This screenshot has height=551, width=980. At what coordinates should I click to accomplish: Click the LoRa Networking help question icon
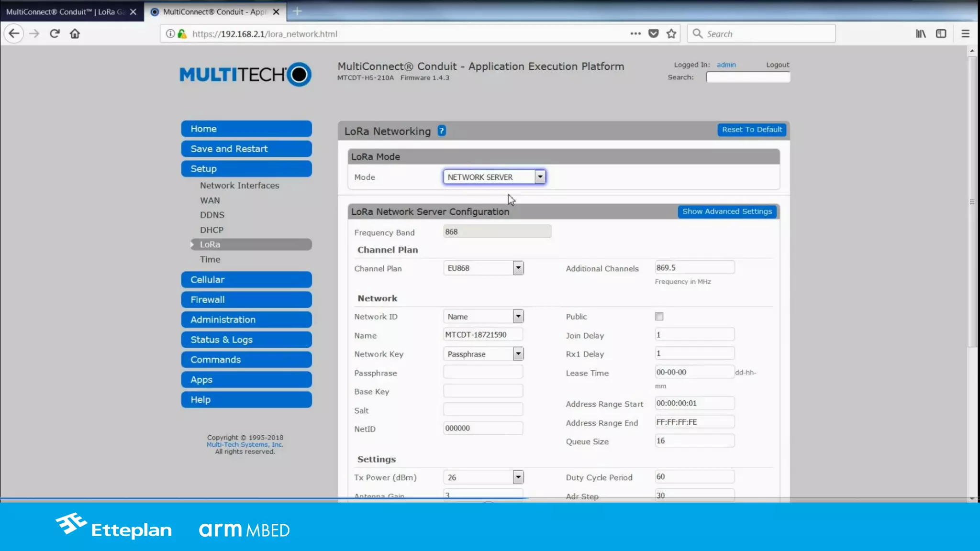pos(441,131)
